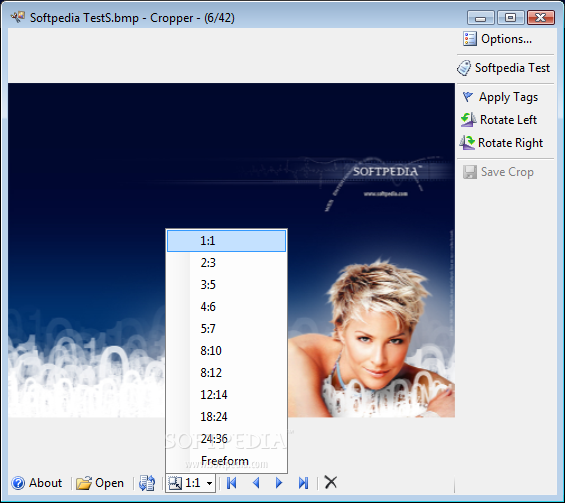
Task: Click the Options list icon
Action: (x=470, y=39)
